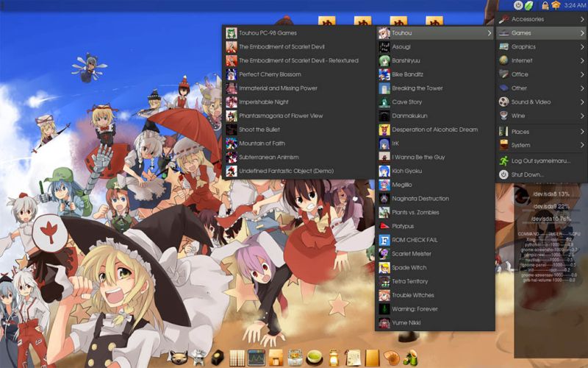Click the Plants vs. Zombies icon
588x368 pixels.
click(384, 213)
